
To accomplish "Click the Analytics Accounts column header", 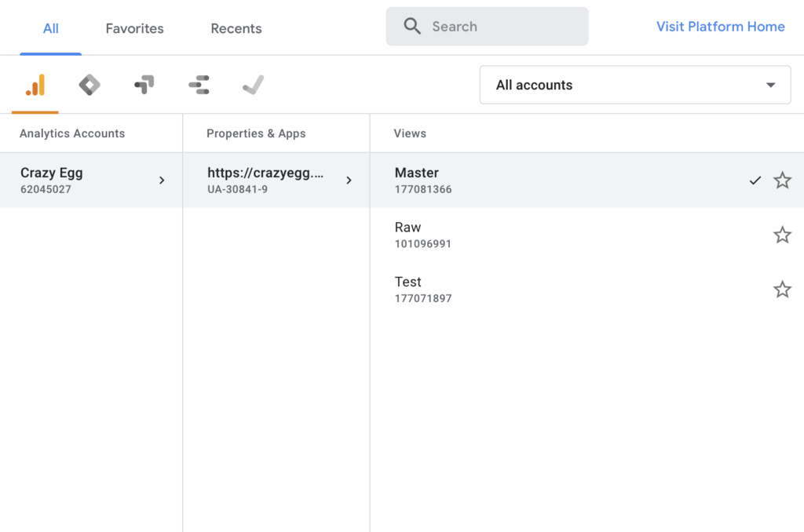I will click(72, 133).
